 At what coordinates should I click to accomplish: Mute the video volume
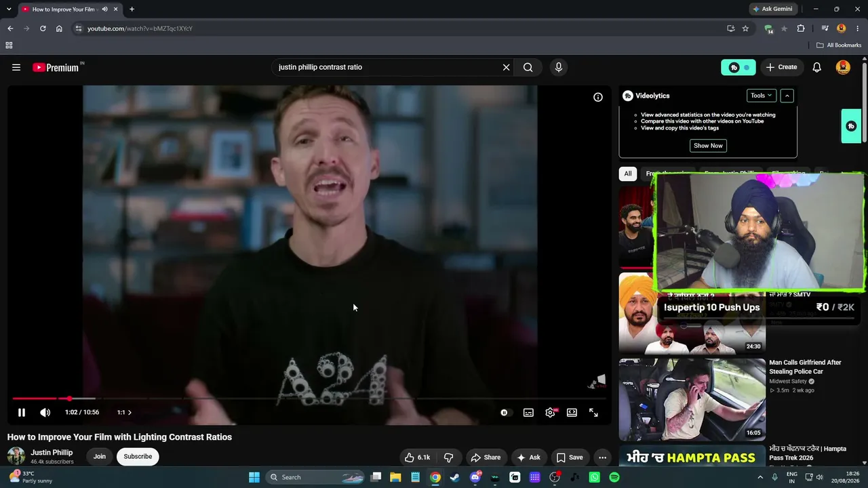point(45,412)
